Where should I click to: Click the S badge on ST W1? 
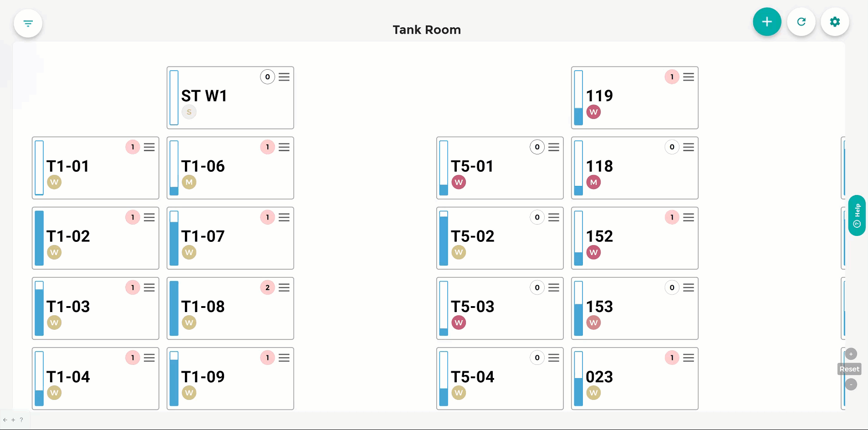tap(189, 112)
